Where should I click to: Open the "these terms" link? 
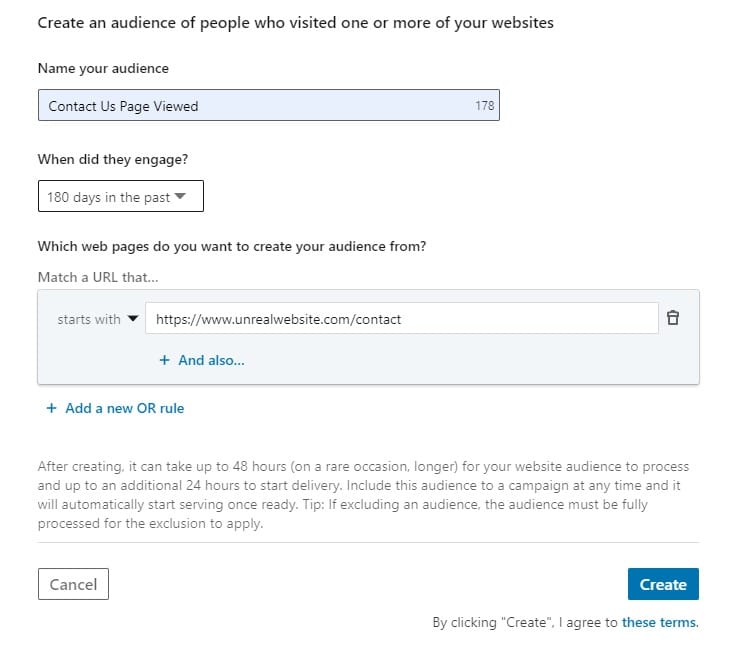click(x=659, y=622)
